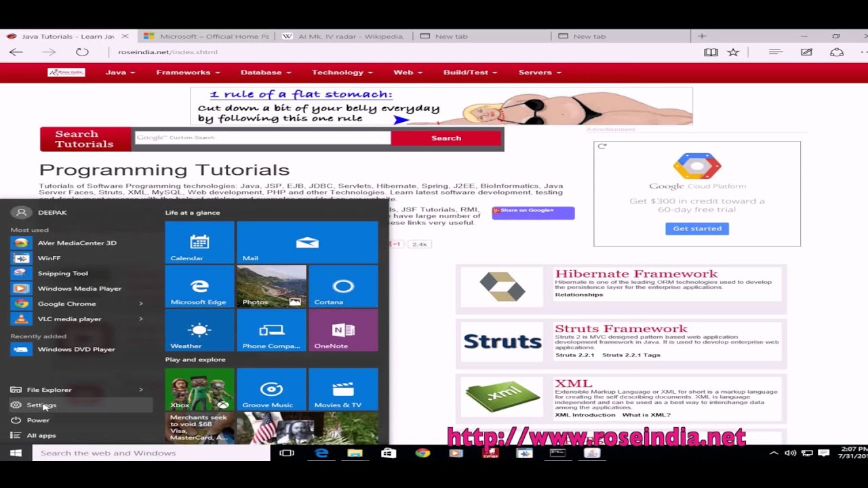Open the Struts Framework link
Screen dimensions: 868x488
click(x=621, y=329)
